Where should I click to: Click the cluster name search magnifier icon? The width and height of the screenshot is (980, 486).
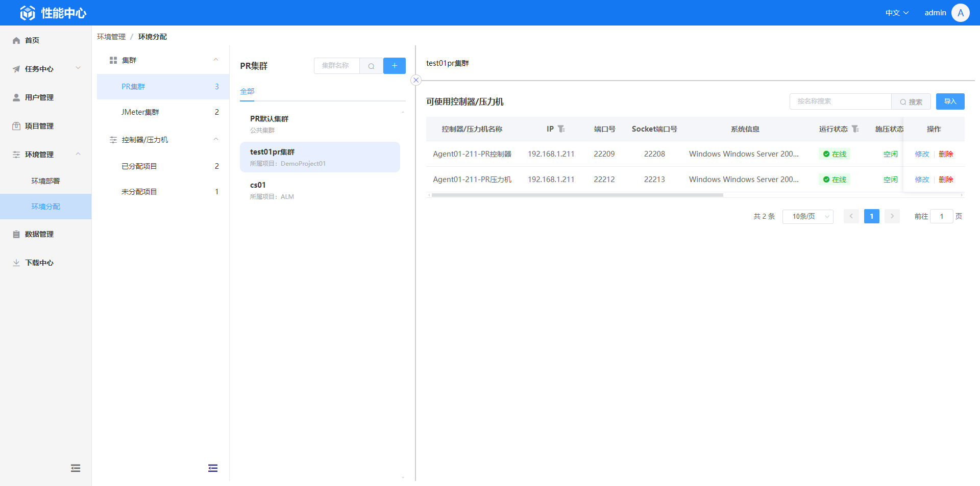371,66
